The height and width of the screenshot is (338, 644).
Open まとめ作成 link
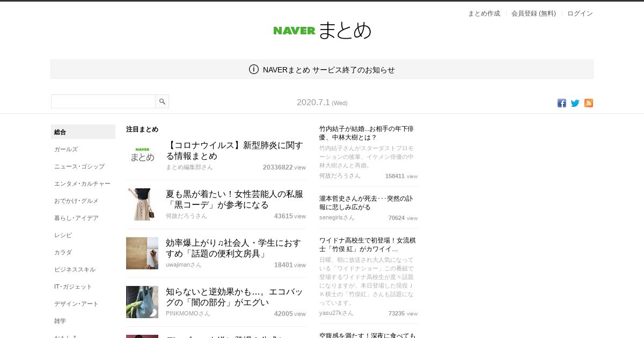tap(484, 13)
